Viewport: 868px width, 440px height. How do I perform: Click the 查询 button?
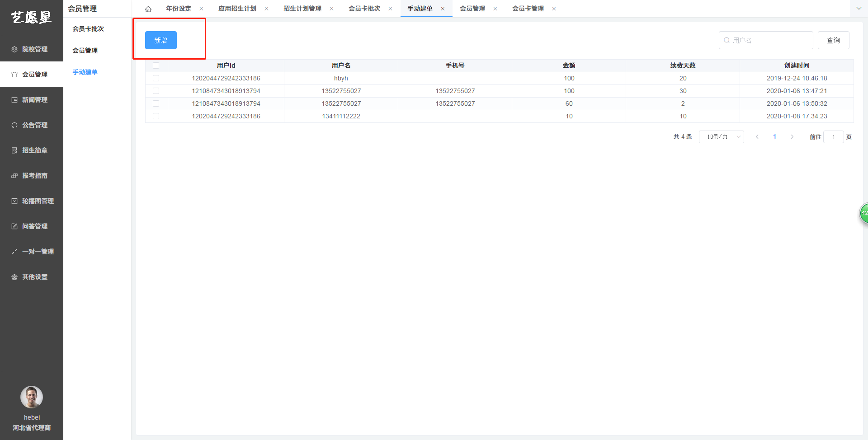(833, 40)
